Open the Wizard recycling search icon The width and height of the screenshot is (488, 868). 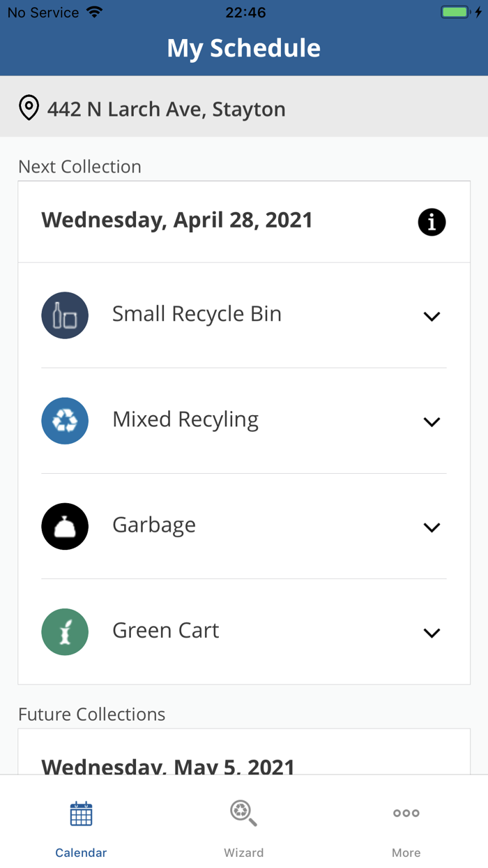click(x=243, y=813)
